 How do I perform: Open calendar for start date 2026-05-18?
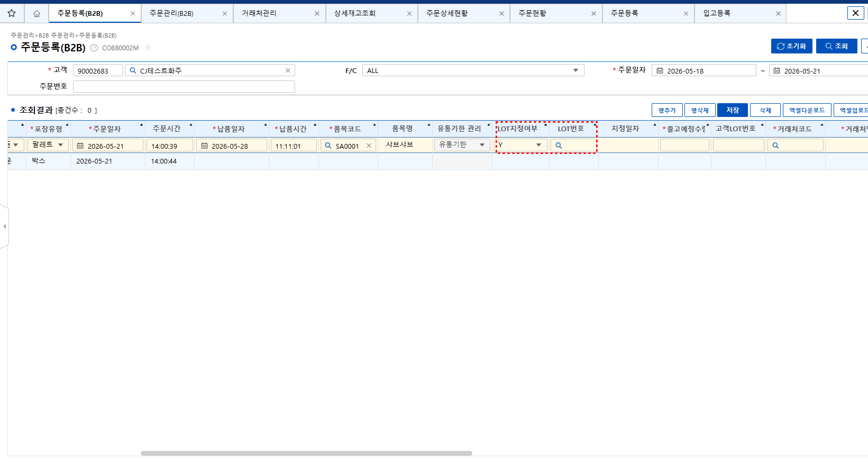click(660, 70)
